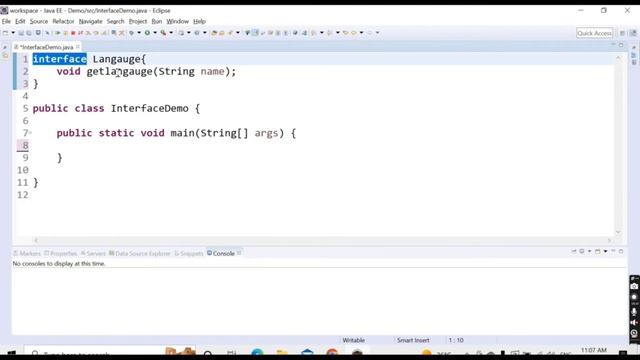Viewport: 640px width, 360px height.
Task: Open the Search menu
Action: click(x=116, y=21)
